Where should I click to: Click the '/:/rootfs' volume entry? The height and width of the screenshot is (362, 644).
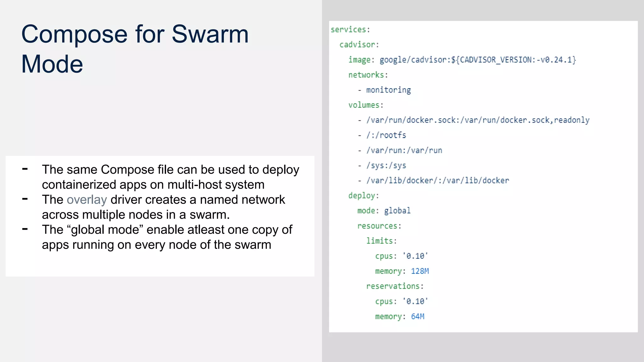[x=386, y=135]
